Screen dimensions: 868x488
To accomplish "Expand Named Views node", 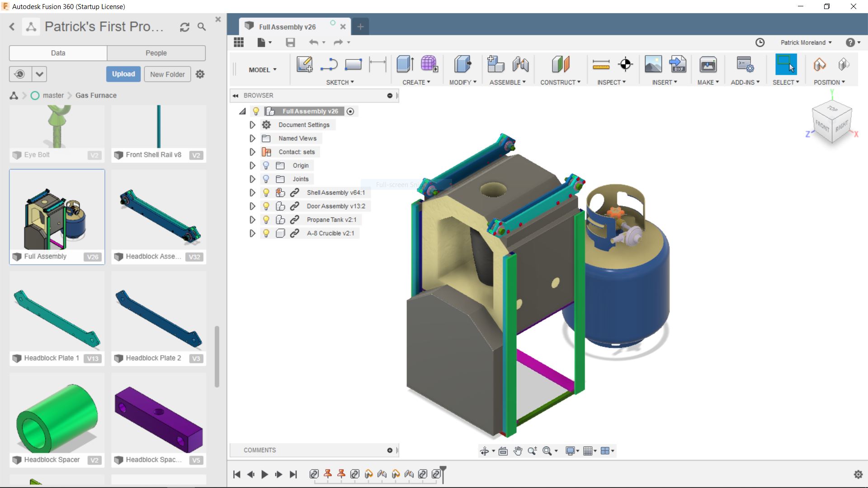I will coord(252,138).
